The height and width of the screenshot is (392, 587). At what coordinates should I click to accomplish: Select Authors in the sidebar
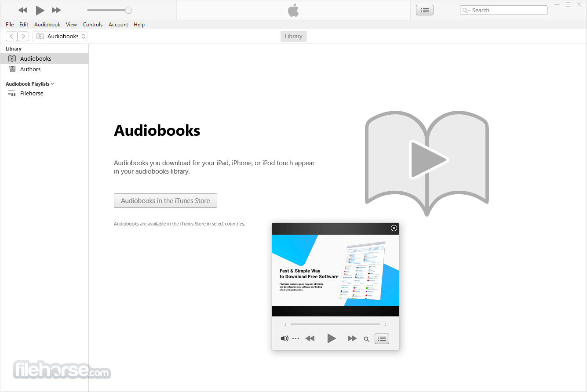[x=44, y=69]
